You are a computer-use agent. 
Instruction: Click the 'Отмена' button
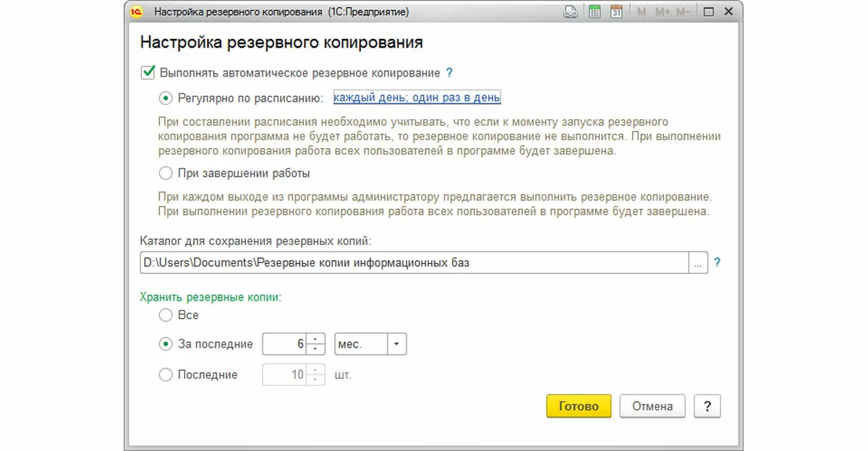point(652,406)
